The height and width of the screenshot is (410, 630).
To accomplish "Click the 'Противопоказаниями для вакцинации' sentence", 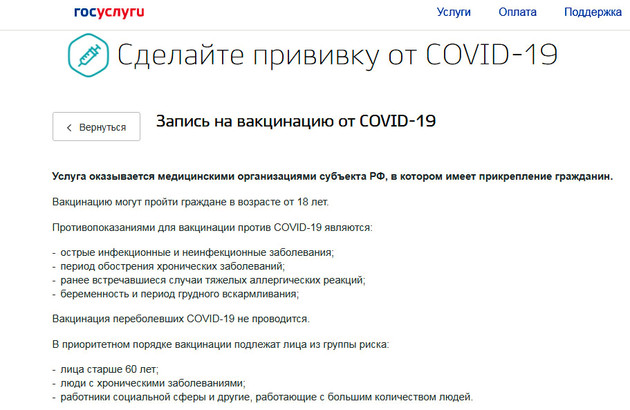I will (211, 228).
